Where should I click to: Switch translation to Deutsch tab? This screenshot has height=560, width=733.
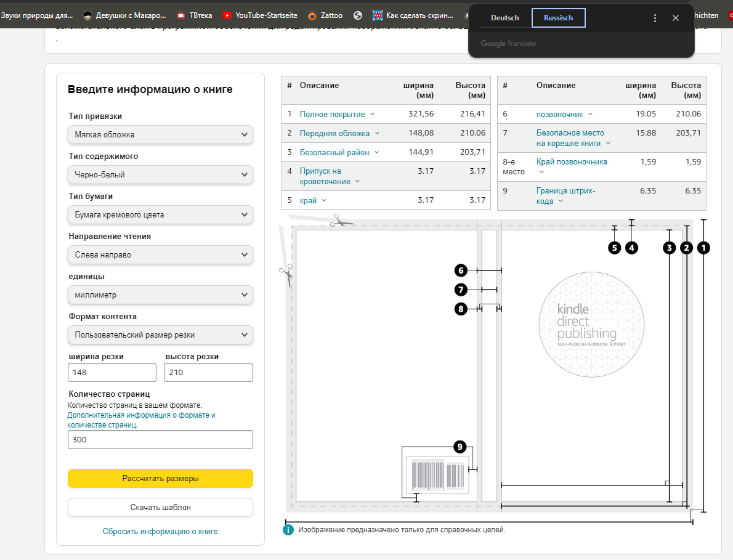tap(504, 18)
